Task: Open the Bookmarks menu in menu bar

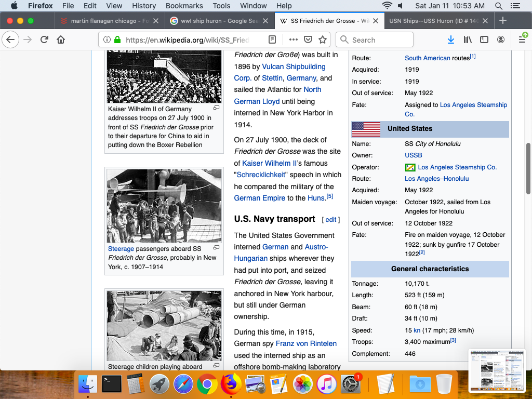Action: (184, 6)
